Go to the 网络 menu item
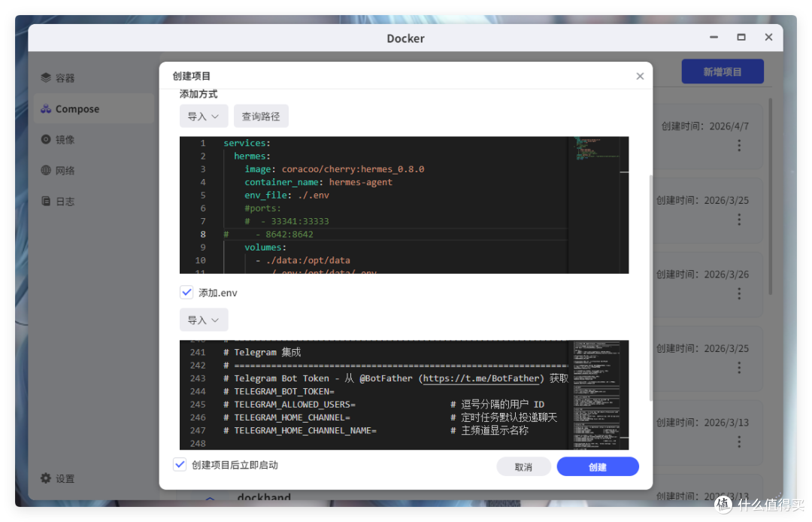 [x=94, y=171]
